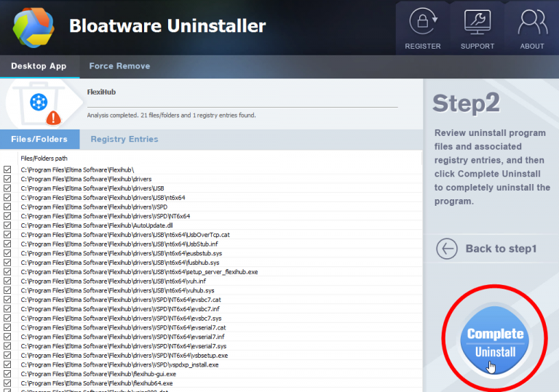559x392 pixels.
Task: Select the vspdxp_install.exe path row
Action: click(211, 364)
